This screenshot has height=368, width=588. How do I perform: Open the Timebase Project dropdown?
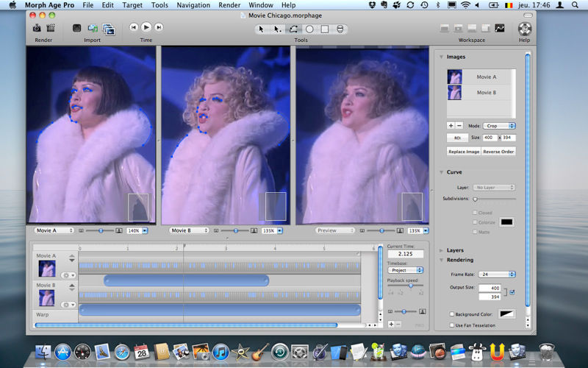[405, 270]
